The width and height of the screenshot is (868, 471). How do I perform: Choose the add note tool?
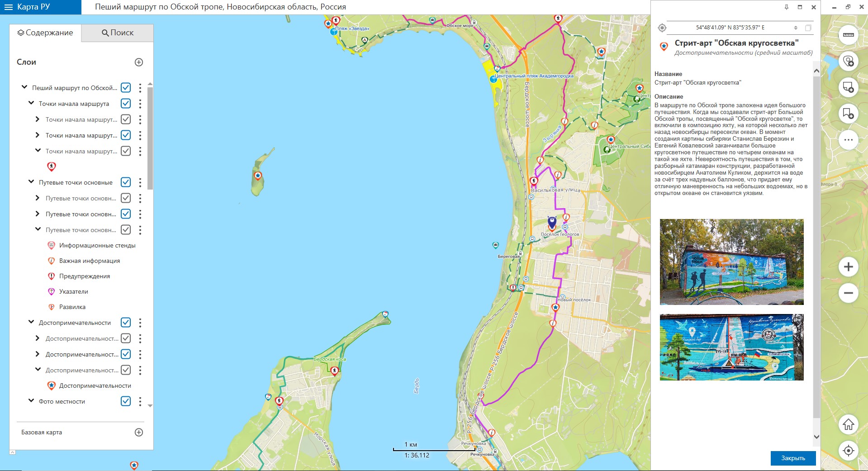pyautogui.click(x=849, y=87)
